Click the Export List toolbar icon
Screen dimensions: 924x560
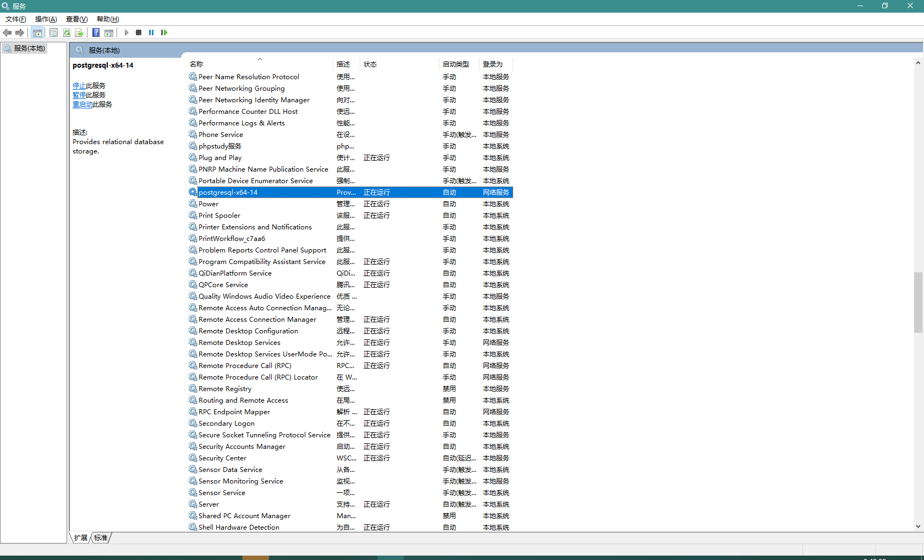pos(79,33)
